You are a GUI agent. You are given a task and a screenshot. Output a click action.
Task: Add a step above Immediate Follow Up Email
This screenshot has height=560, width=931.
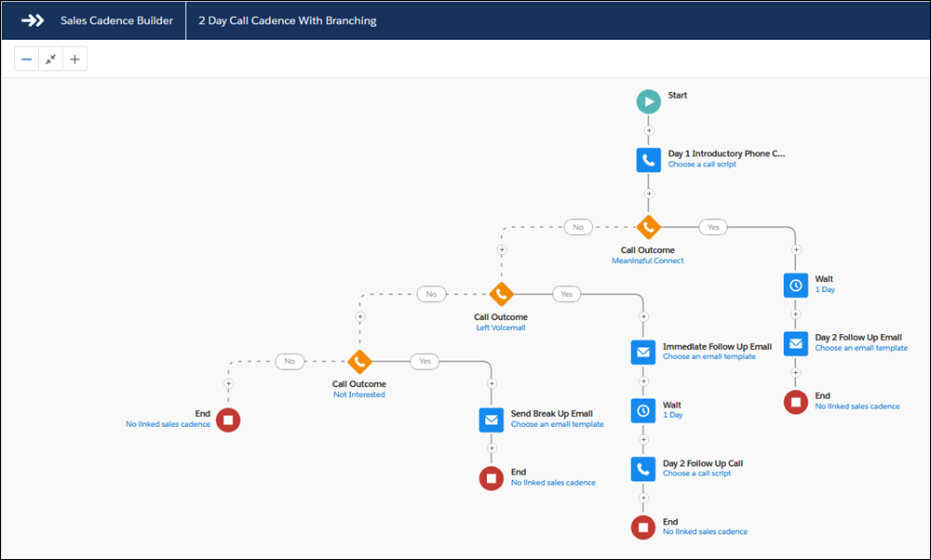[x=643, y=317]
